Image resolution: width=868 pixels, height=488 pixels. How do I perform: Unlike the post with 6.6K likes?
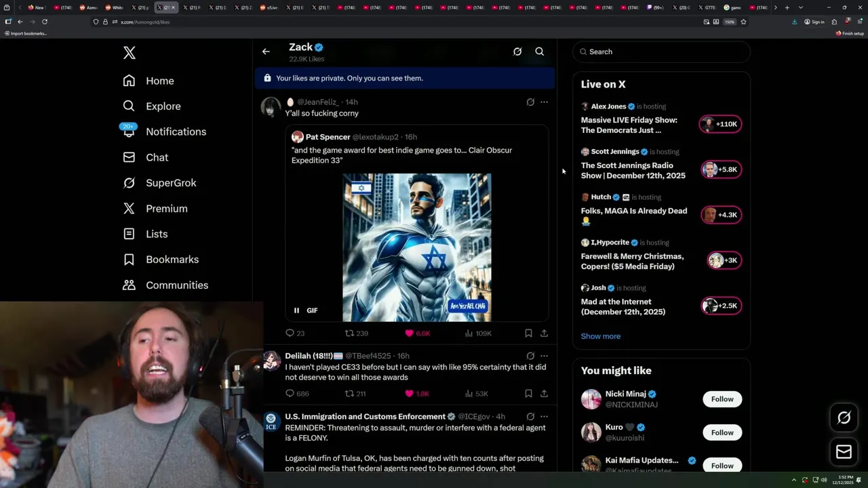point(418,333)
